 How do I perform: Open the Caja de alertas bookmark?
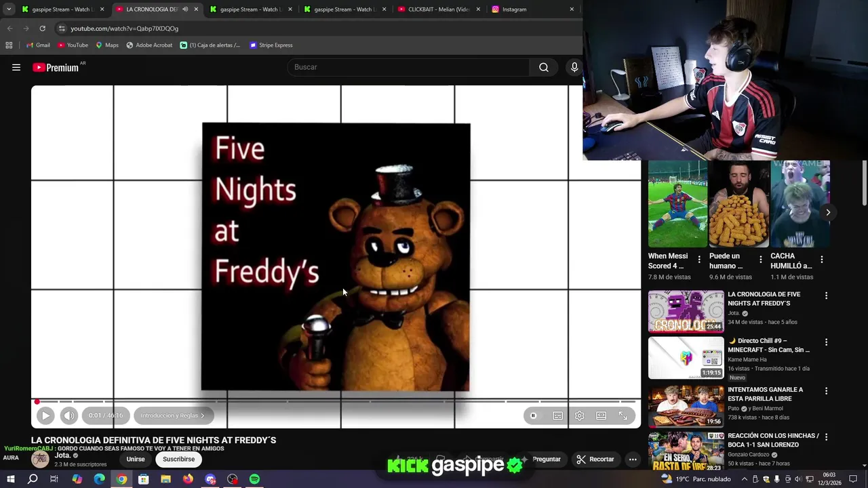point(210,45)
